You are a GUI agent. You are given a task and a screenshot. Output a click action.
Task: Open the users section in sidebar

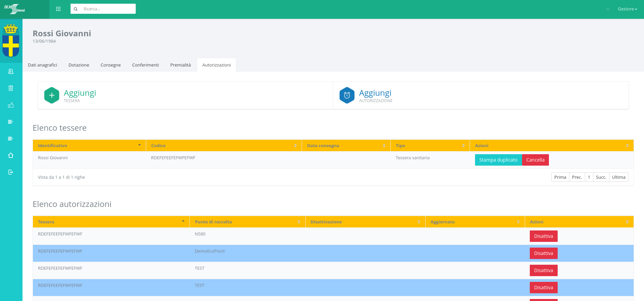click(11, 71)
